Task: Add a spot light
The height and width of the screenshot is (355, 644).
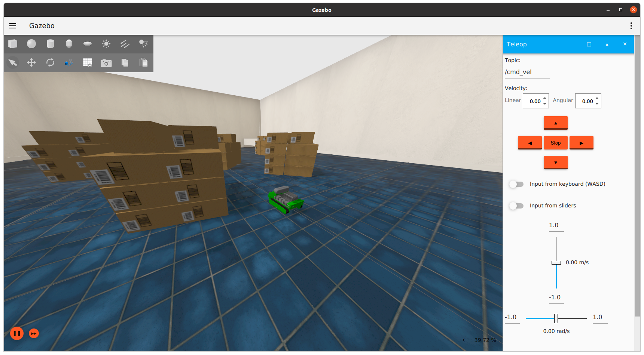Action: pyautogui.click(x=143, y=44)
